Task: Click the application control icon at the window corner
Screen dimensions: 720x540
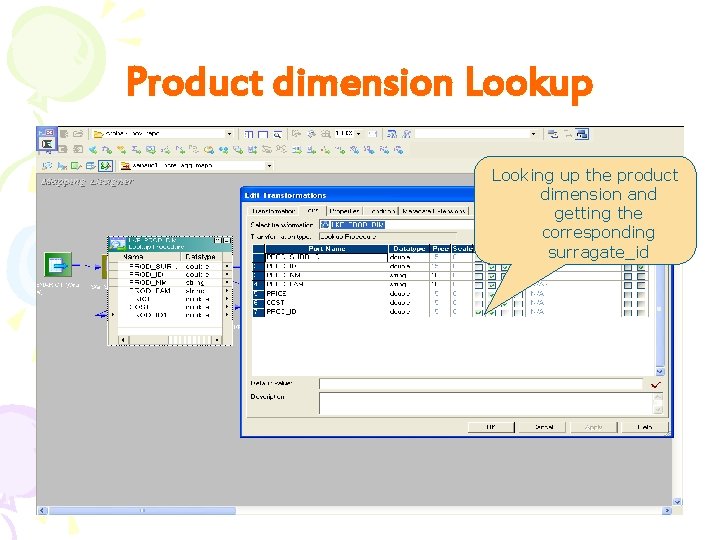Action: point(46,144)
